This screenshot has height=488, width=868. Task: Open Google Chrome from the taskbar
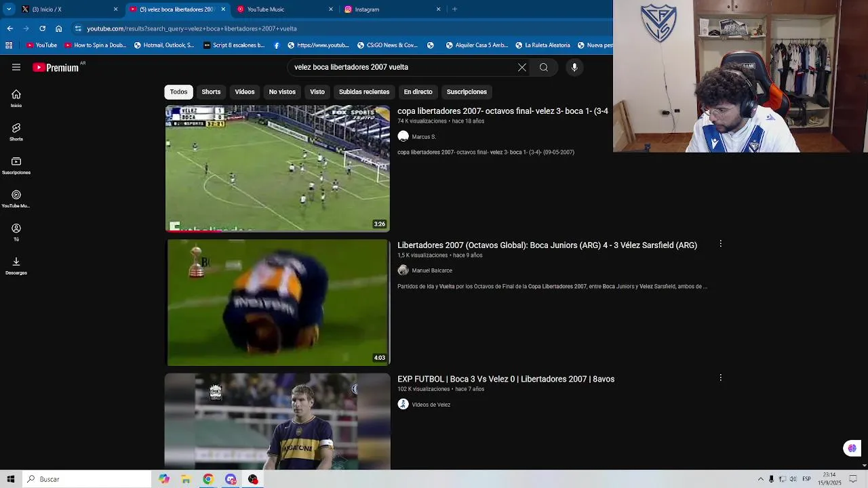click(208, 479)
